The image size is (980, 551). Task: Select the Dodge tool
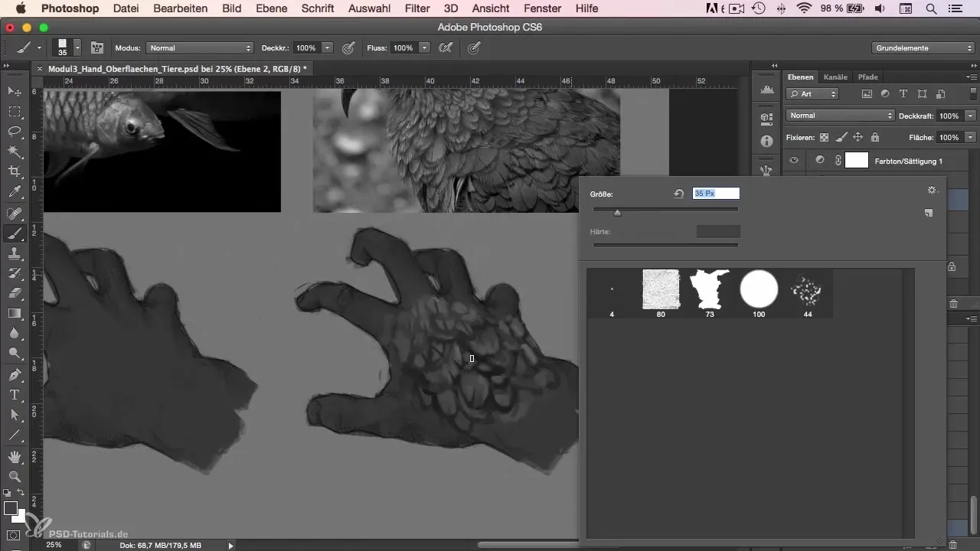[x=14, y=354]
